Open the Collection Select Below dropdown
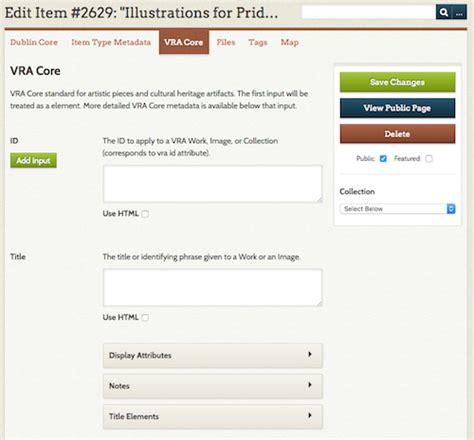474x440 pixels. [x=397, y=209]
